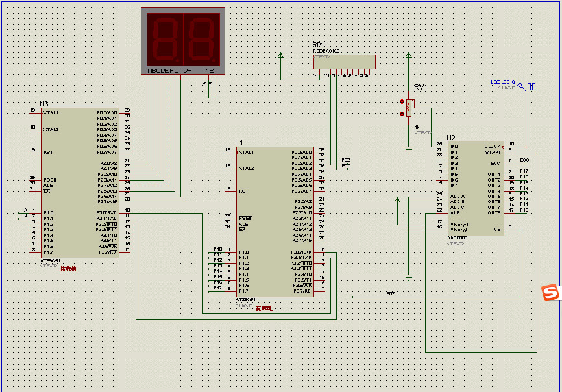This screenshot has height=392, width=562.
Task: Click the EOC pin label inside U2
Action: [x=496, y=164]
